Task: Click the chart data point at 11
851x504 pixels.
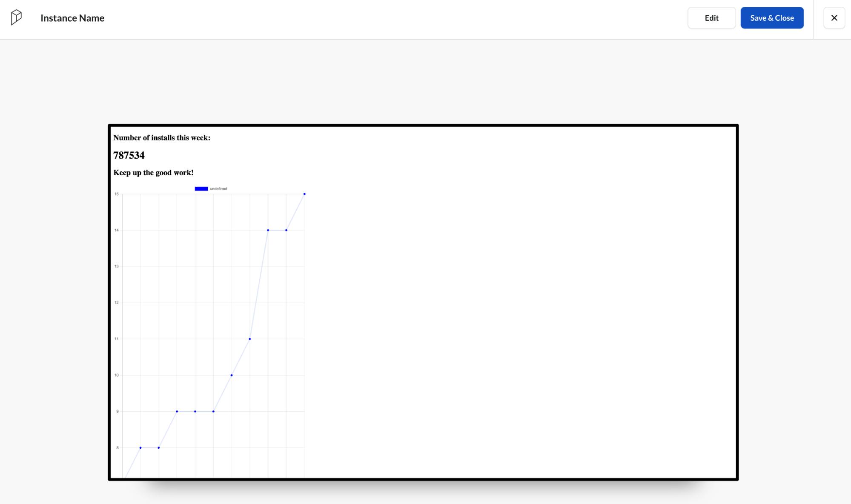Action: 250,339
